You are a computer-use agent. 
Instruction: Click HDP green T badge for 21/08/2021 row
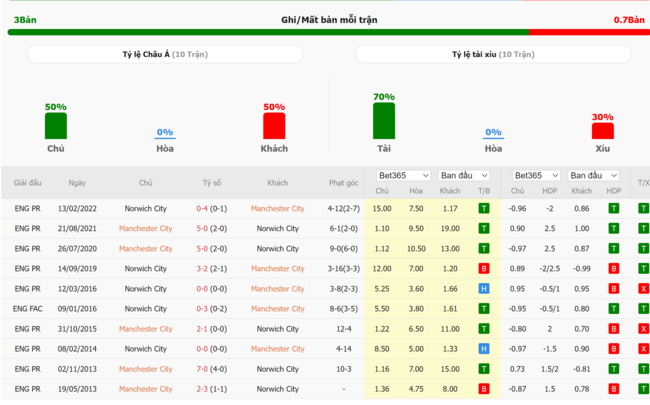[614, 228]
